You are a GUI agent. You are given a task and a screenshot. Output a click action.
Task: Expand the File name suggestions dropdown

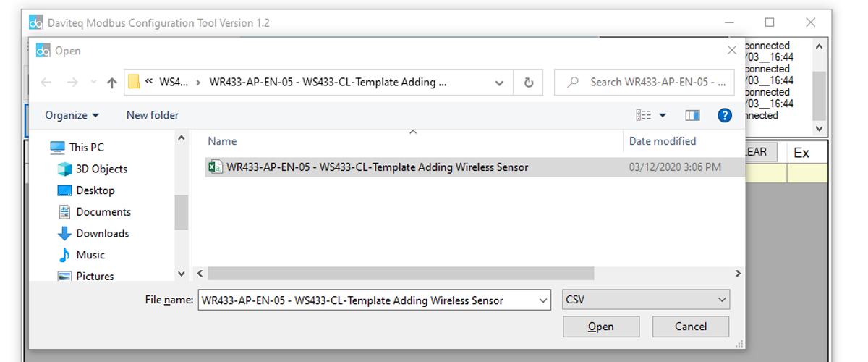543,300
